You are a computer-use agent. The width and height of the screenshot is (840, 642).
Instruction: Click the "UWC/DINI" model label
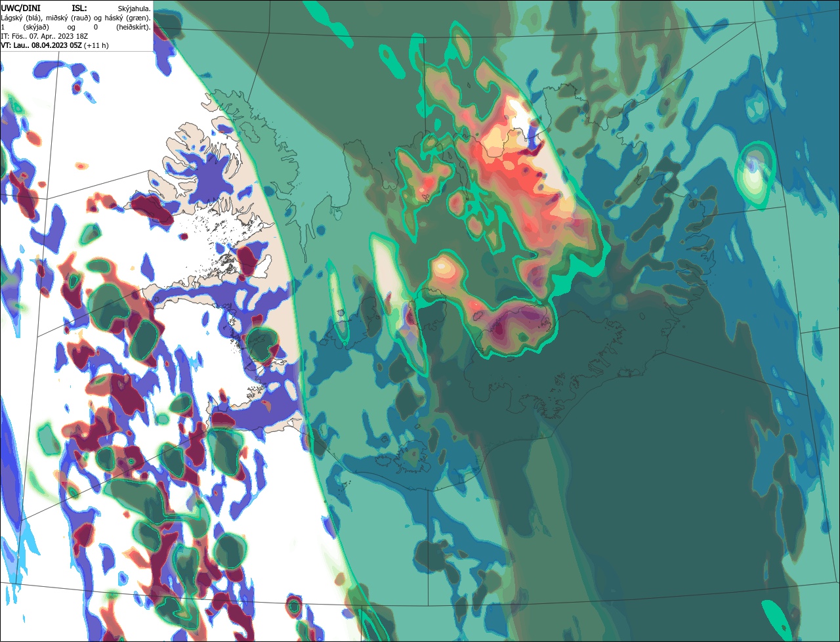click(x=21, y=9)
